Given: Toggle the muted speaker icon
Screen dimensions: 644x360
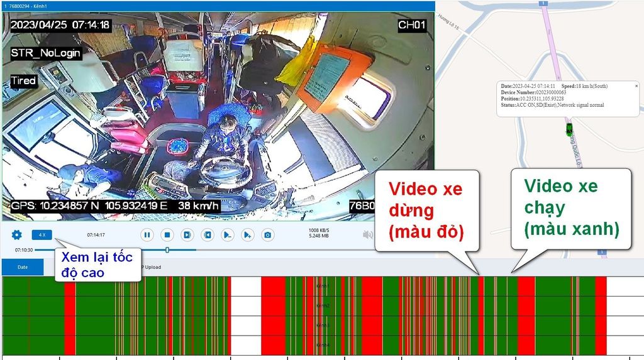Looking at the screenshot, I should (x=368, y=235).
